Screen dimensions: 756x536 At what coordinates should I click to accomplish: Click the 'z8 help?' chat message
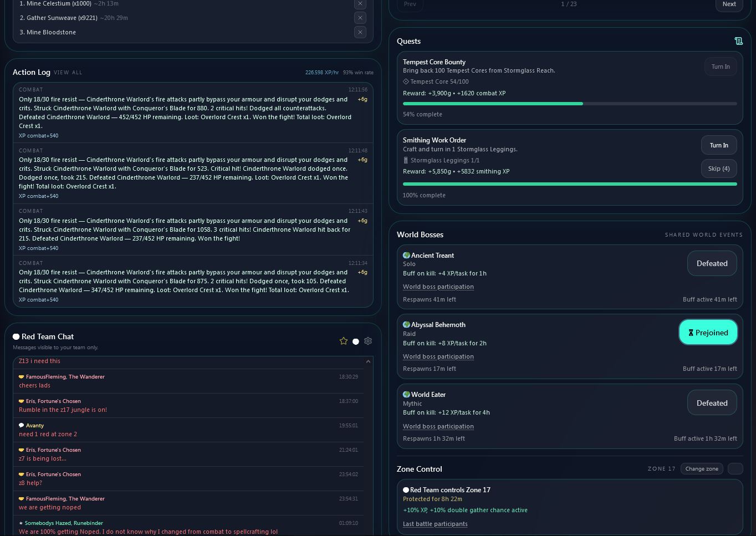pos(30,483)
